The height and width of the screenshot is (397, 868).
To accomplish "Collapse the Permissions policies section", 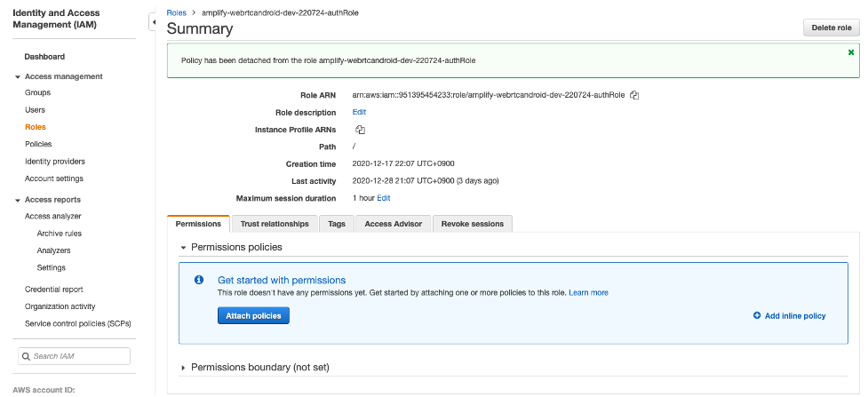I will (183, 248).
